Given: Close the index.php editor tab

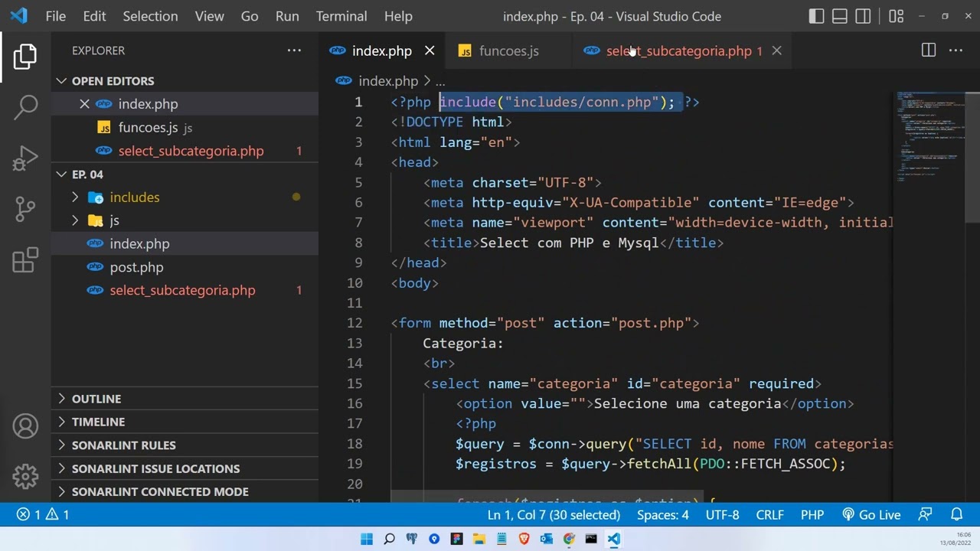Looking at the screenshot, I should click(430, 51).
